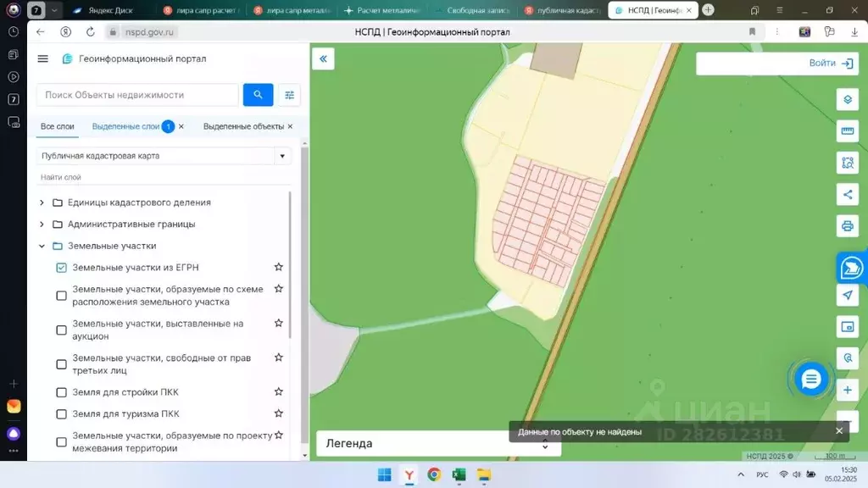Click the share map icon
Viewport: 868px width, 488px height.
click(848, 194)
